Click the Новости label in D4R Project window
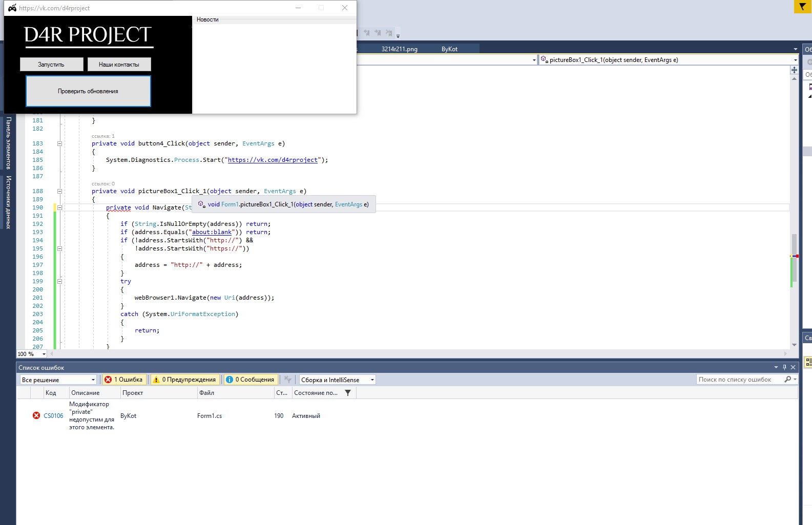This screenshot has height=525, width=812. (x=207, y=19)
